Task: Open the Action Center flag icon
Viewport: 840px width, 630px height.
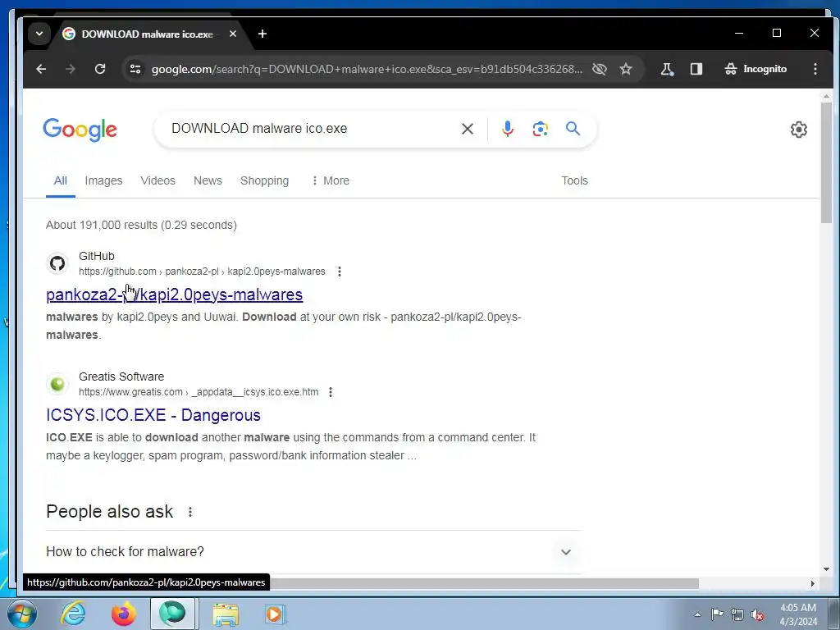Action: 717,614
